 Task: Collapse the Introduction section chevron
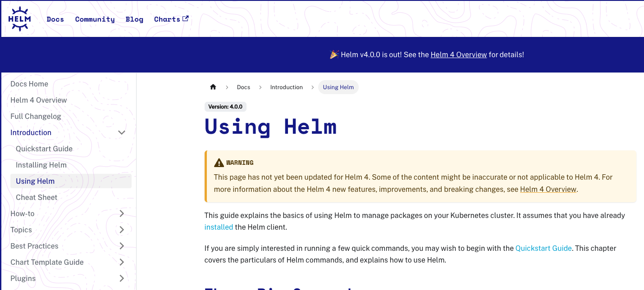click(121, 132)
